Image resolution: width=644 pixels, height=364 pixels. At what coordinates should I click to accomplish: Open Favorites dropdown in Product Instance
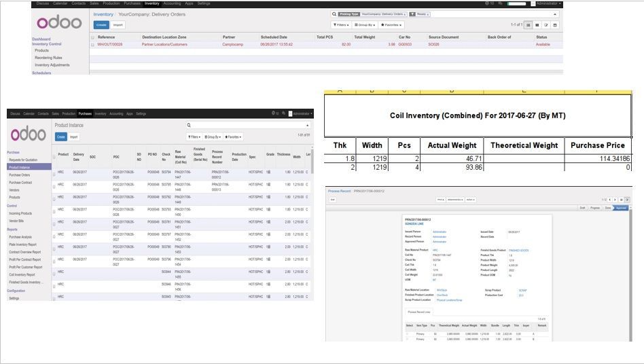pos(233,136)
